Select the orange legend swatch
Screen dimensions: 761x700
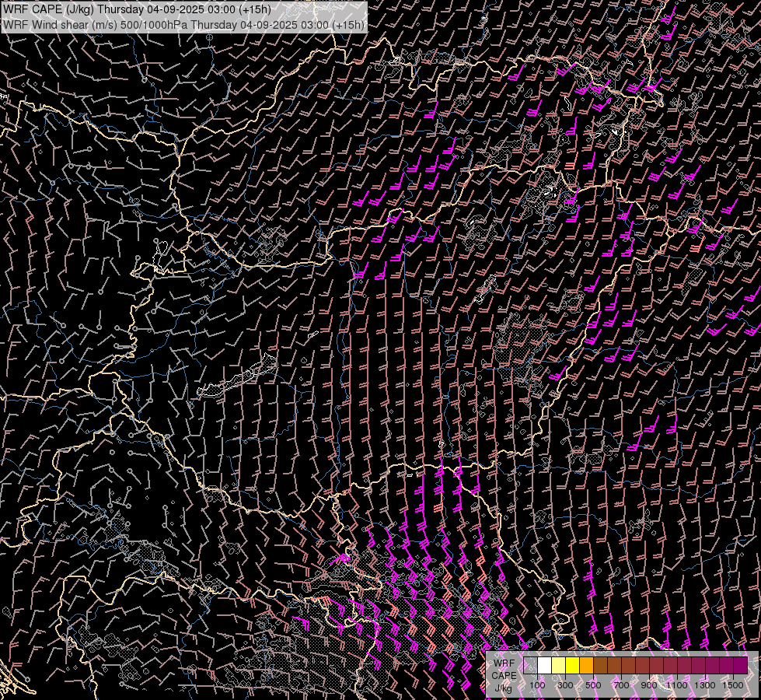[587, 665]
